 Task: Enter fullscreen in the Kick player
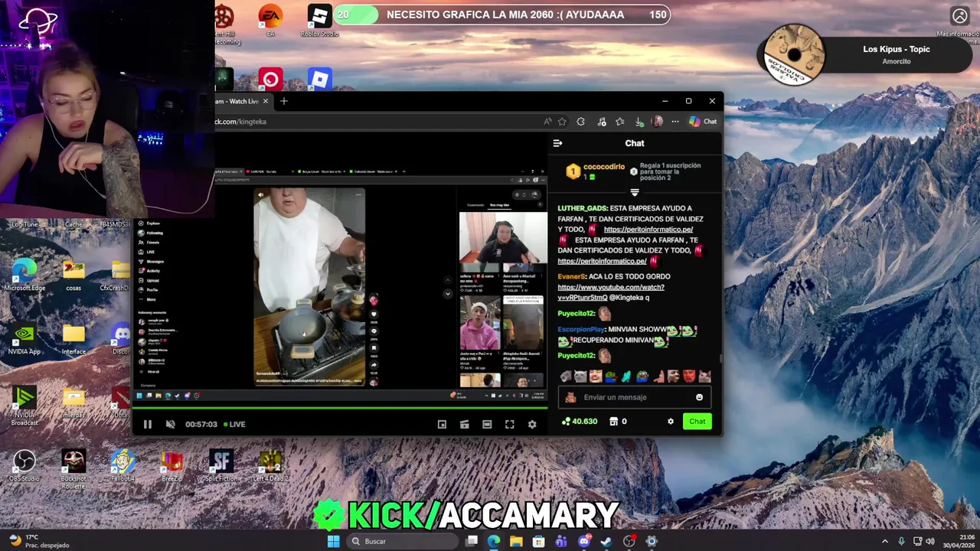(x=509, y=424)
